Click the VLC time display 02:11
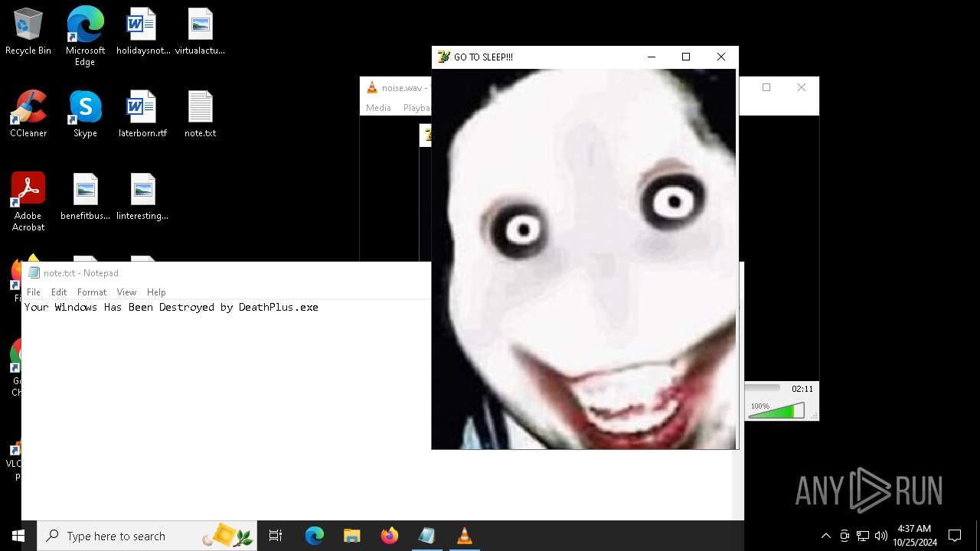The image size is (980, 551). [x=802, y=389]
